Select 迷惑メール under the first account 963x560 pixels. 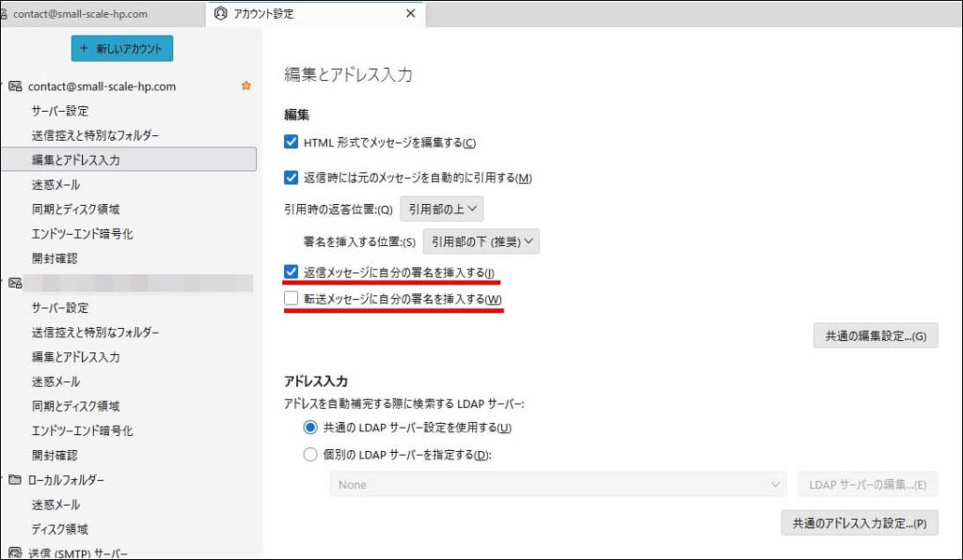pos(55,184)
